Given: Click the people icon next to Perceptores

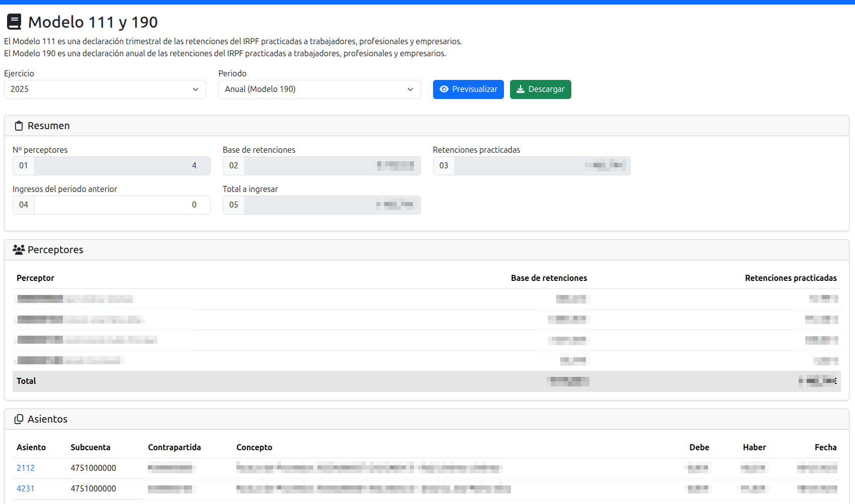Looking at the screenshot, I should tap(19, 250).
